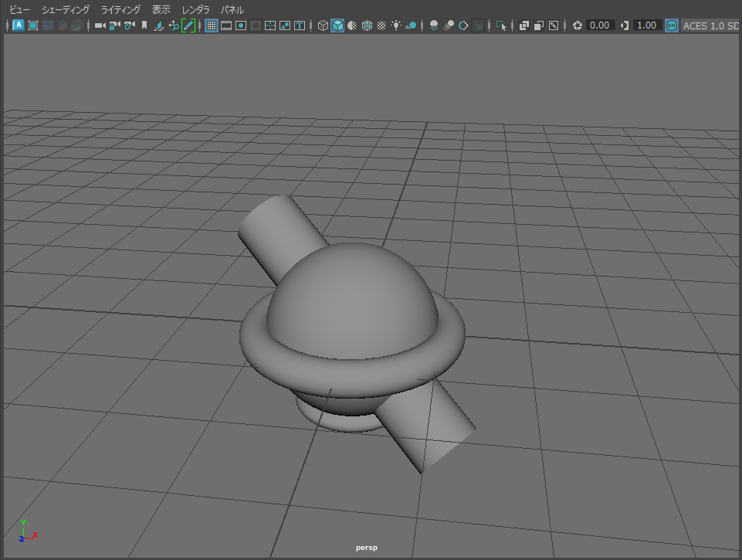Click the Use All Lights bulb icon
The image size is (742, 560).
coord(396,25)
